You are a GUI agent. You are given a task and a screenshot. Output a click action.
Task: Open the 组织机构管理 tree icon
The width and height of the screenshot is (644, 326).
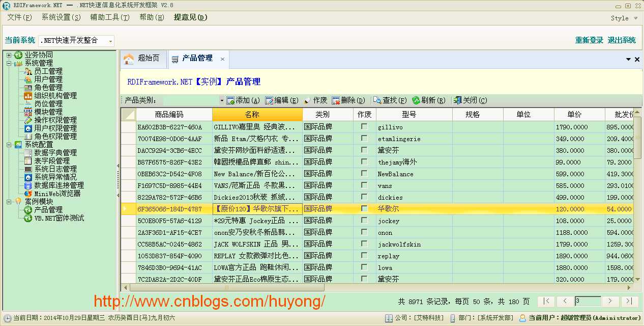[28, 96]
